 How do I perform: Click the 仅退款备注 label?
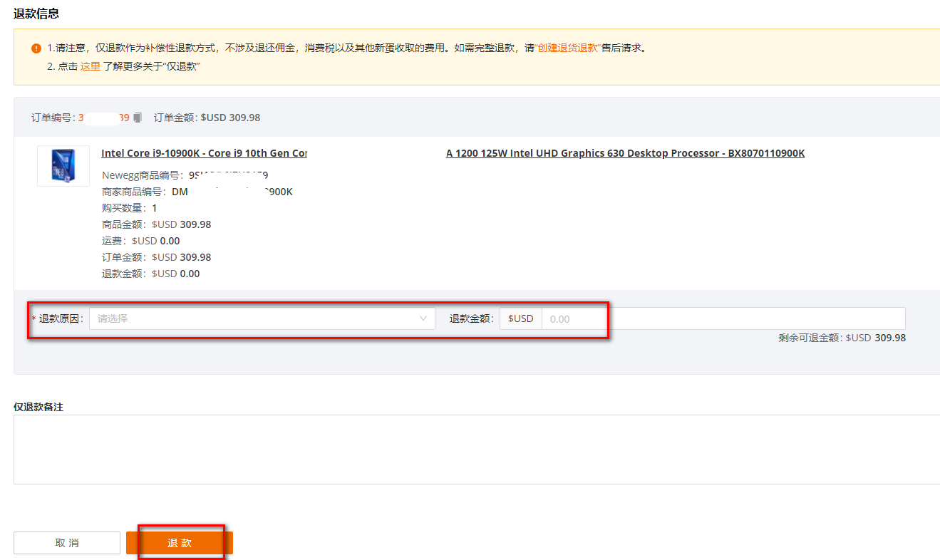click(38, 407)
